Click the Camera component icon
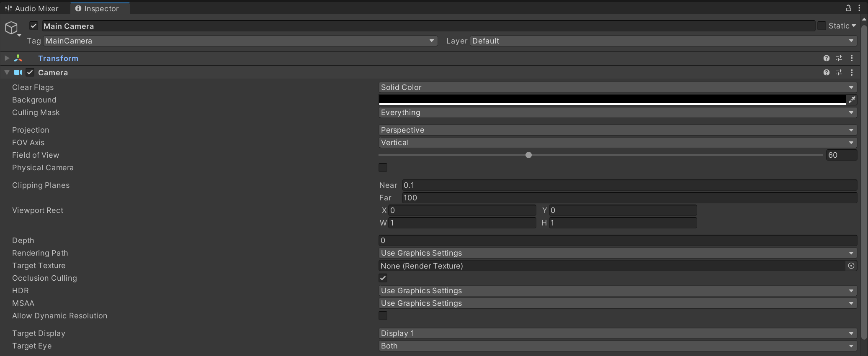Screen dimensions: 868x356 (x=18, y=72)
